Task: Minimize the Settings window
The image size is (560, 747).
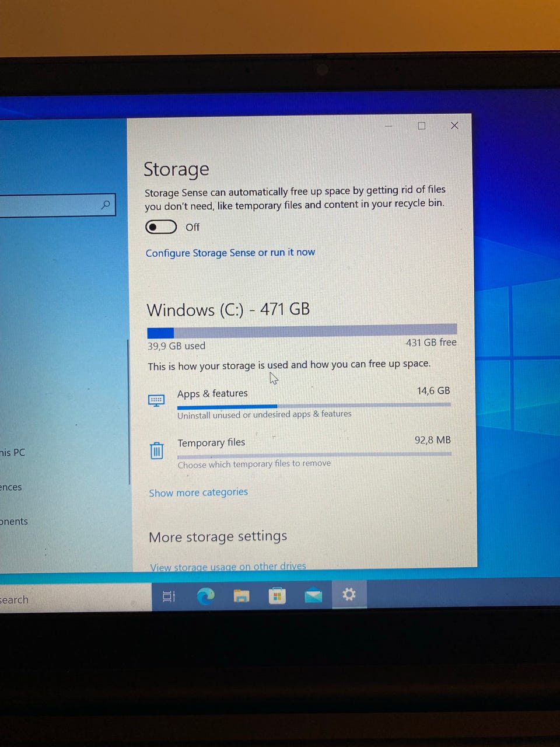Action: 389,125
